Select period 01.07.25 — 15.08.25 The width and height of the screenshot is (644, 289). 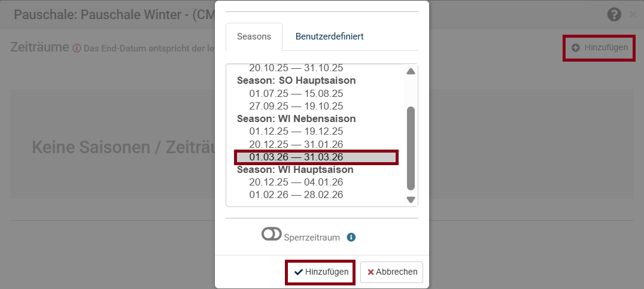315,93
